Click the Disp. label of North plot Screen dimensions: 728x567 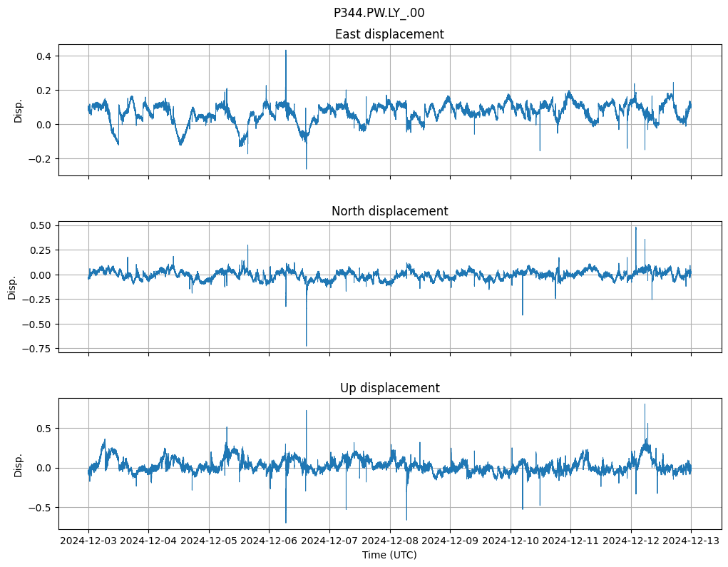pyautogui.click(x=12, y=287)
